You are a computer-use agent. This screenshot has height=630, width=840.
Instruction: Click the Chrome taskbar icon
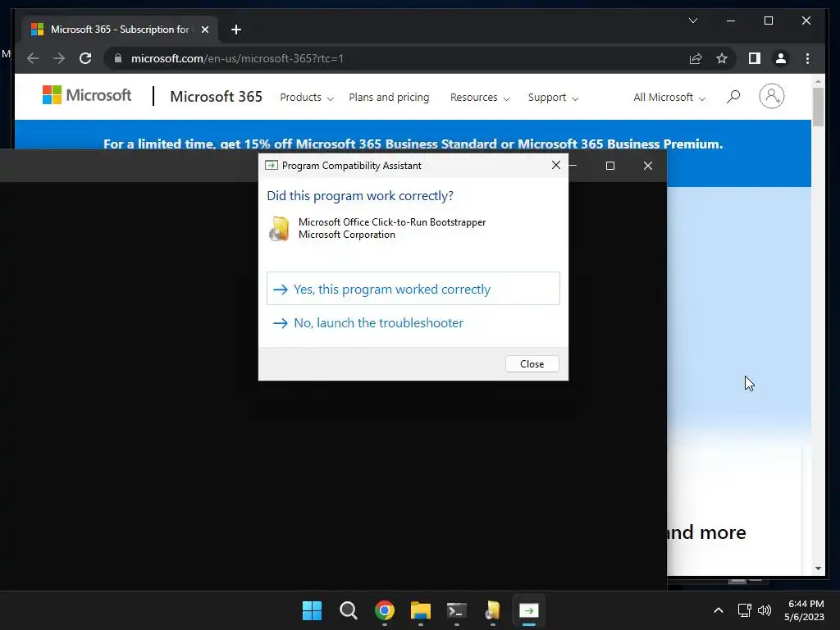(x=385, y=610)
